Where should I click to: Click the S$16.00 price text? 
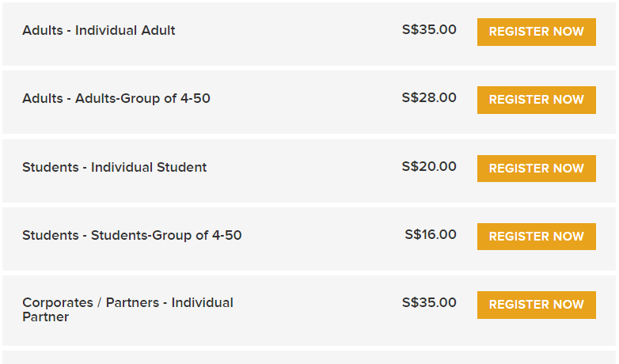pyautogui.click(x=431, y=234)
